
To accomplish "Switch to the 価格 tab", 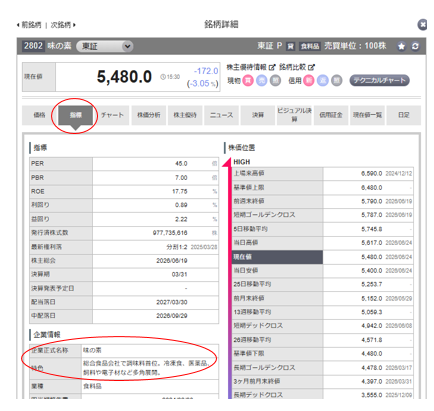I will [x=39, y=115].
